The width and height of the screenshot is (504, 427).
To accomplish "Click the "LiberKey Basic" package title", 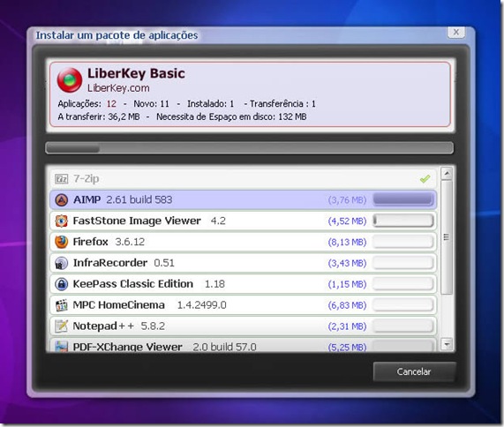I will [x=136, y=73].
